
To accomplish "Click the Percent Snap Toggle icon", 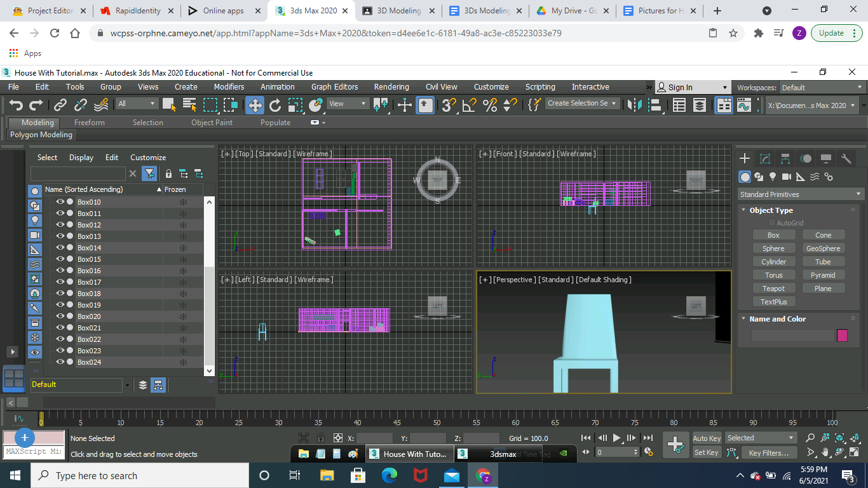I will tap(489, 105).
